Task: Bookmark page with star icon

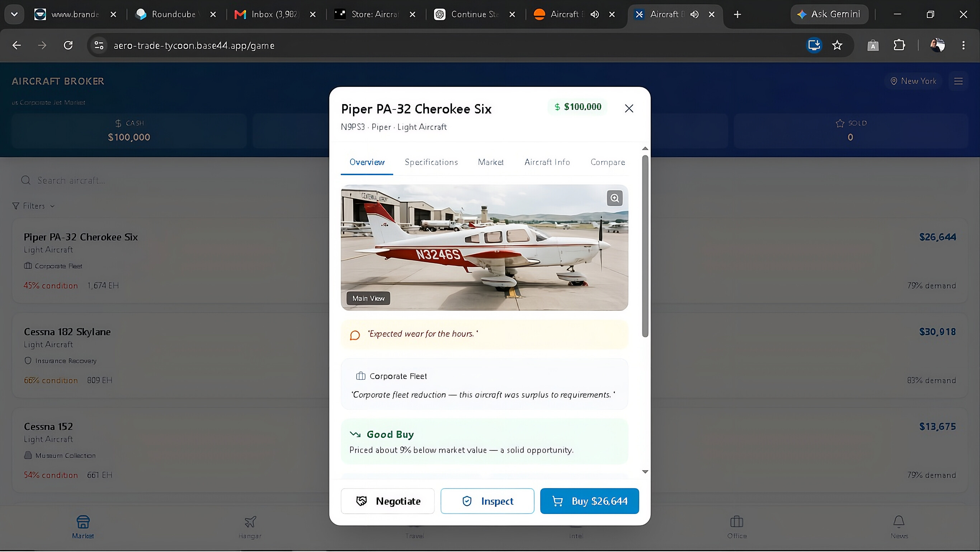Action: point(837,45)
